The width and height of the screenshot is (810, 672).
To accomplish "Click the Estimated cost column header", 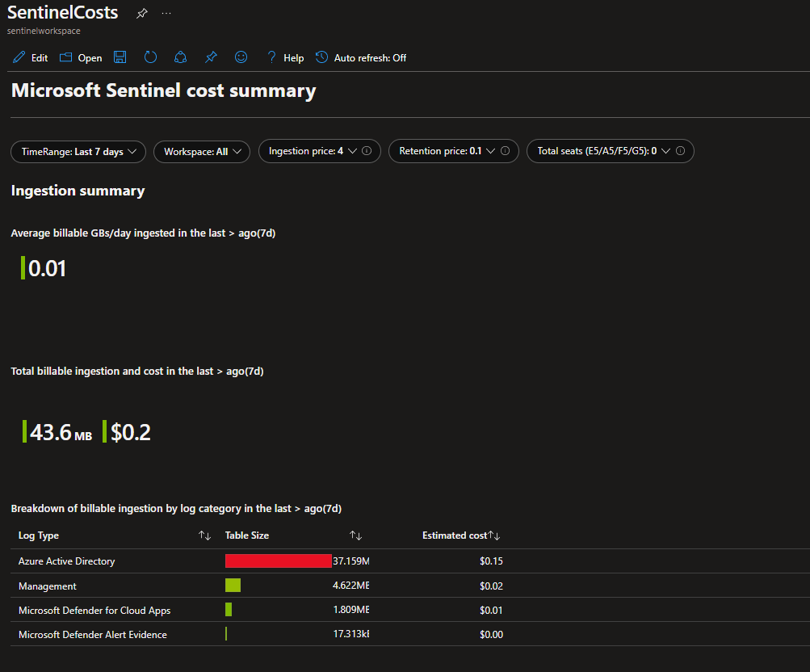I will pos(455,535).
